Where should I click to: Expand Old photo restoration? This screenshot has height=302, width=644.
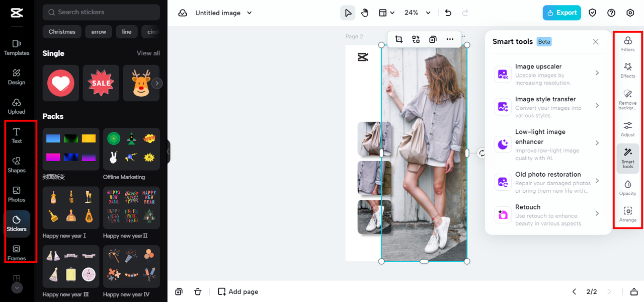click(547, 182)
